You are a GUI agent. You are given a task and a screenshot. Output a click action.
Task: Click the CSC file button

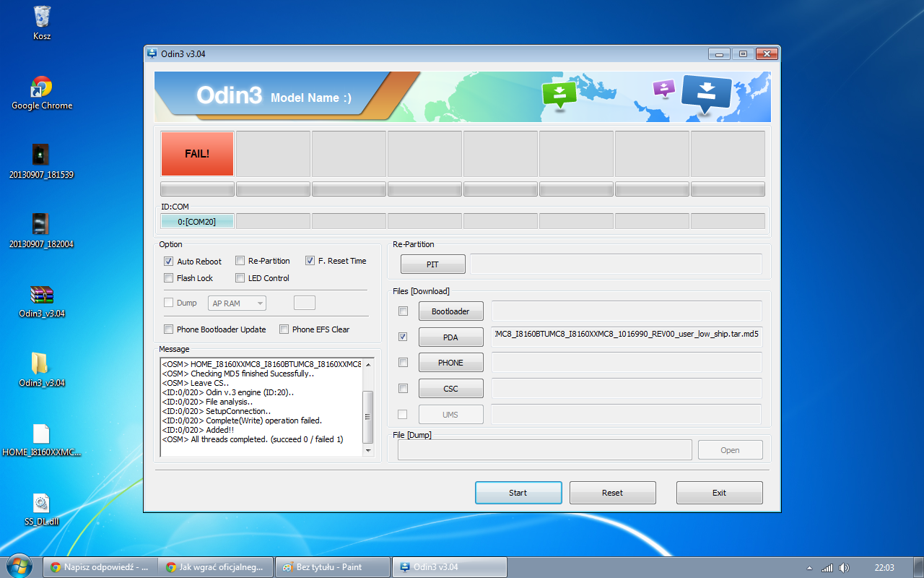pyautogui.click(x=450, y=389)
